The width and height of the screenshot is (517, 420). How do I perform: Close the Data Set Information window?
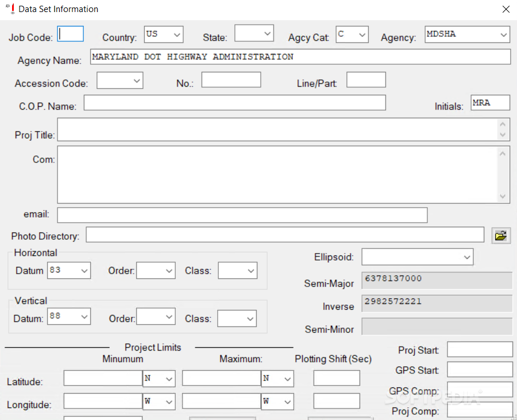pyautogui.click(x=506, y=9)
